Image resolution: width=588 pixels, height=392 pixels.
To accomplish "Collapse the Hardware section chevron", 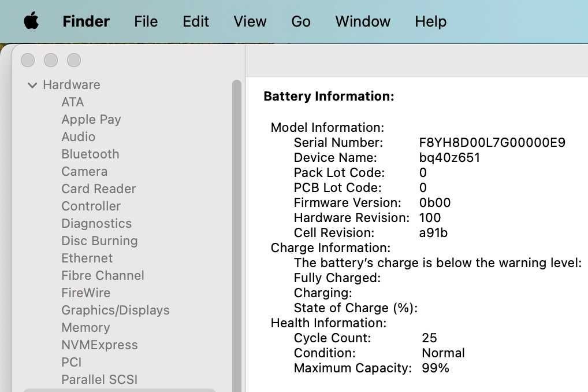I will [x=32, y=85].
